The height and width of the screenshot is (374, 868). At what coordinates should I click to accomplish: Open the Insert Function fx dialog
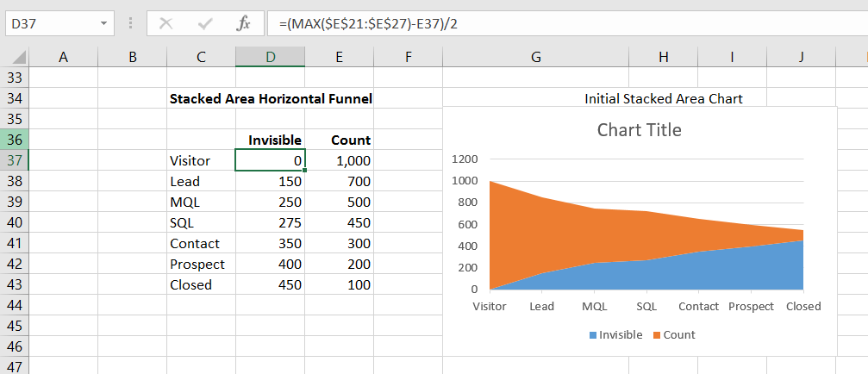243,24
